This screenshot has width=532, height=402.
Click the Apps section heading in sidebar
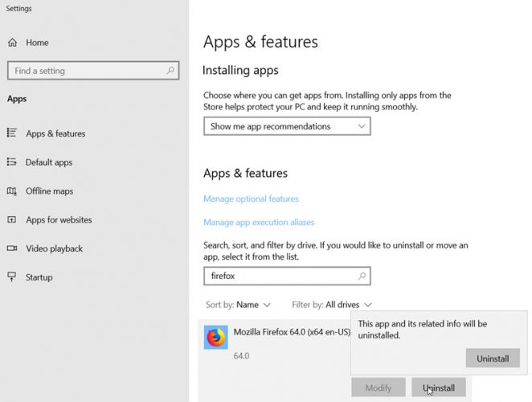pos(17,99)
